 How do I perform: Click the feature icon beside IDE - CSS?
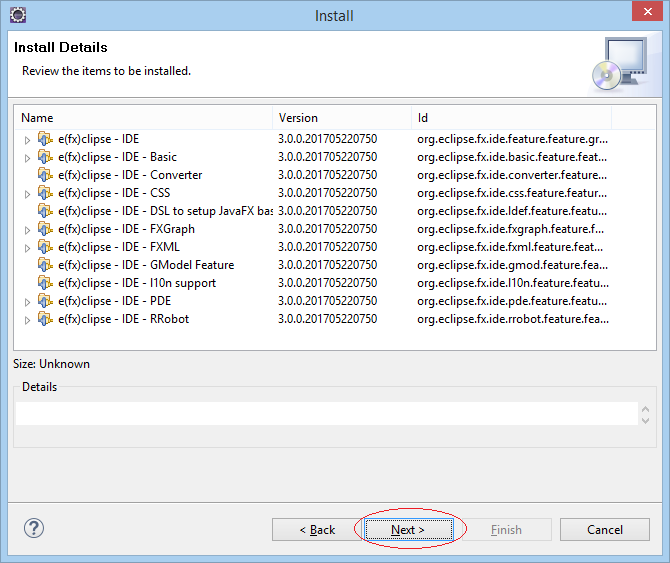pos(45,193)
